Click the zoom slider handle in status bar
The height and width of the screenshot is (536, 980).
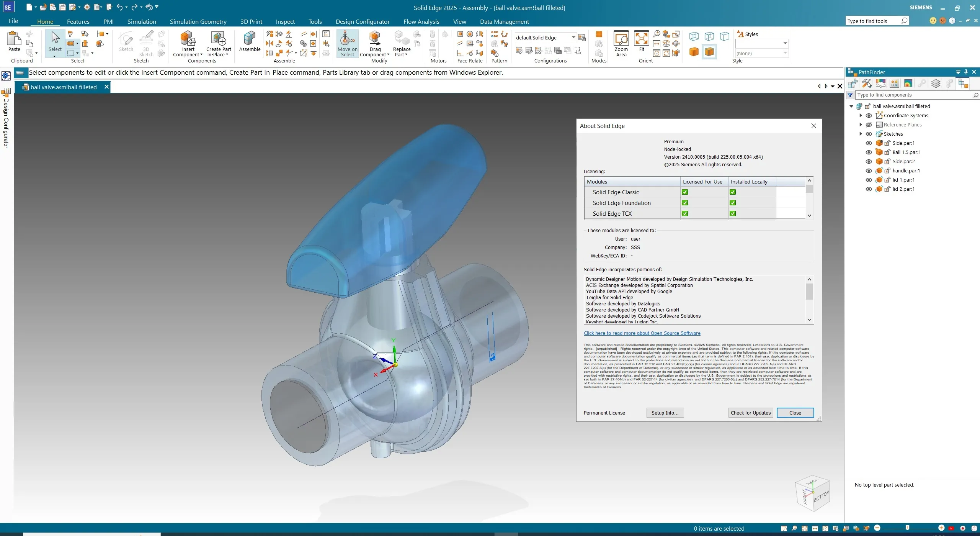click(x=907, y=528)
